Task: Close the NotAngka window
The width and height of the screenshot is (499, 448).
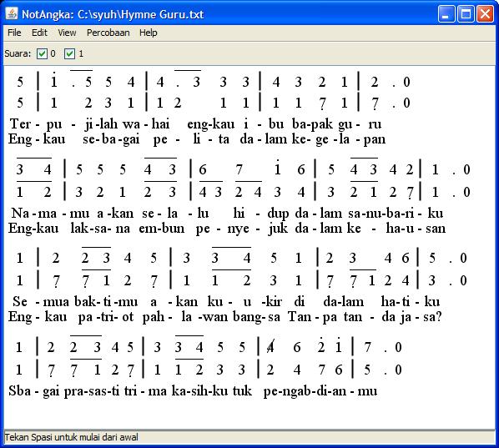Action: (485, 14)
